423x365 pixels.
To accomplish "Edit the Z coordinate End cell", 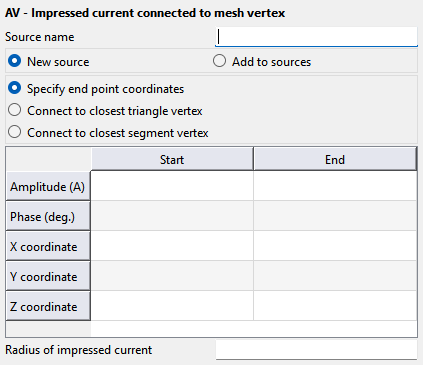I will (x=335, y=306).
